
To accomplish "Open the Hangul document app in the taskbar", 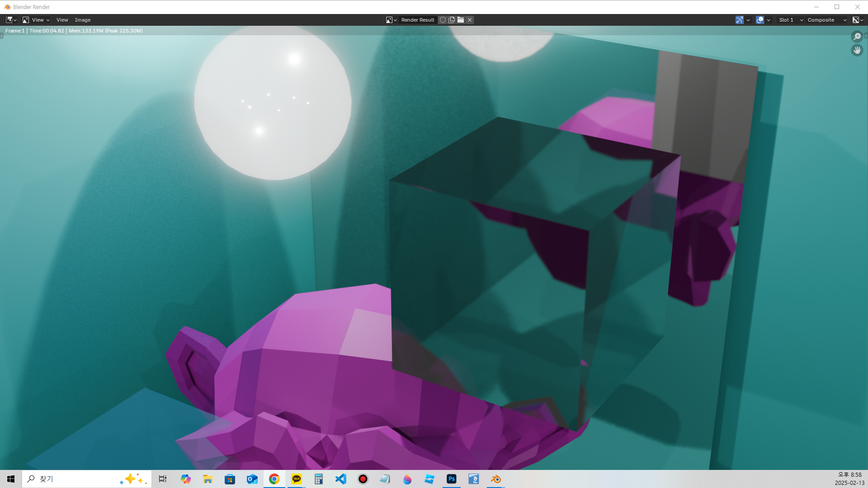I will tap(473, 479).
